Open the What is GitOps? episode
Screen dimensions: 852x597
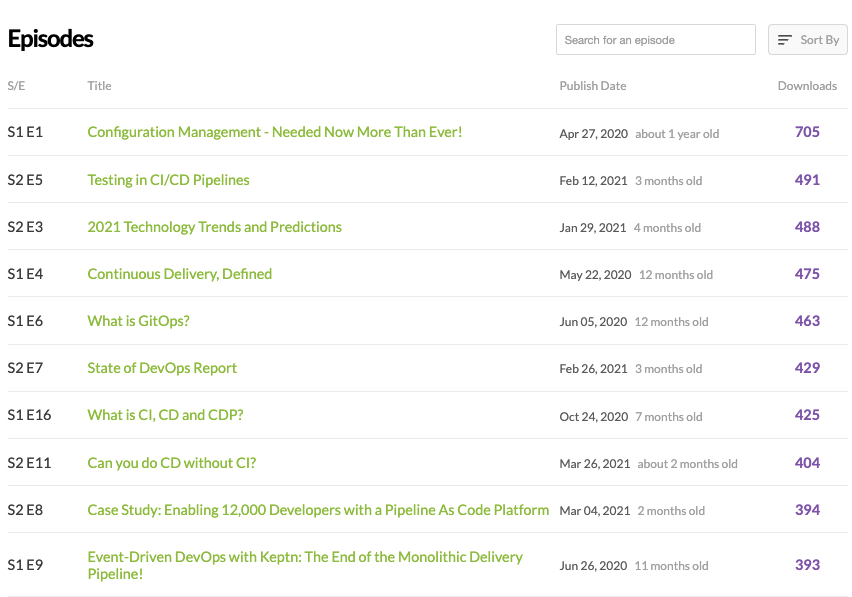[x=138, y=321]
